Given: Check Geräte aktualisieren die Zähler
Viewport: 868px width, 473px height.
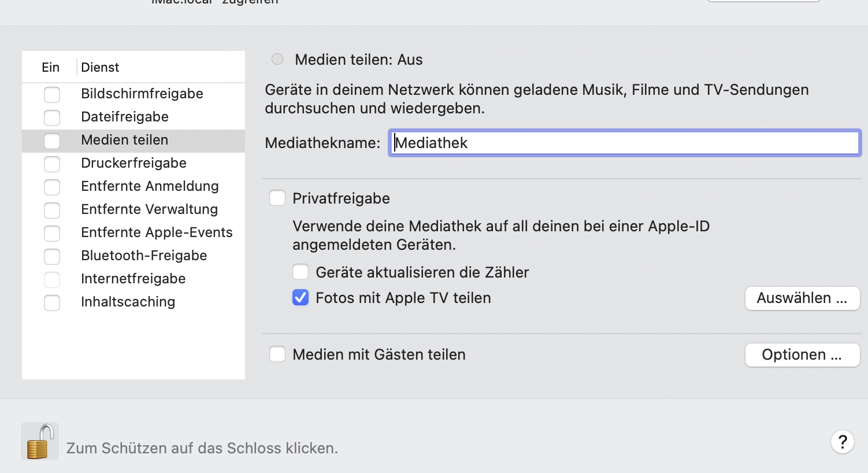Looking at the screenshot, I should [301, 272].
